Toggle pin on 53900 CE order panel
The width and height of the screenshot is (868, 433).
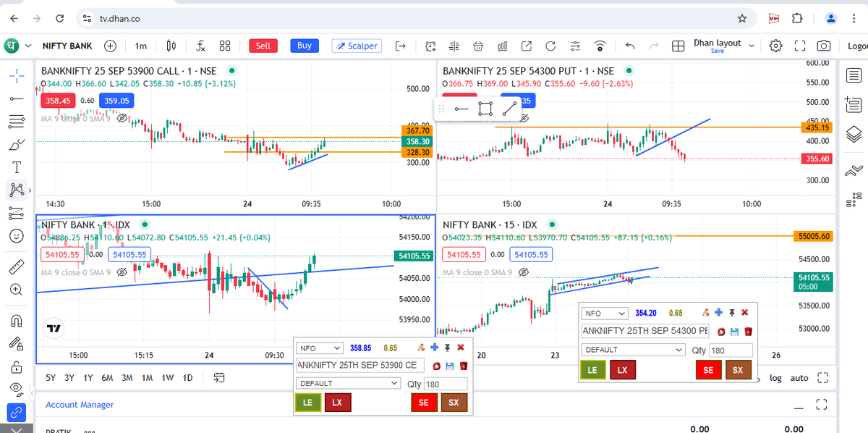coord(447,348)
